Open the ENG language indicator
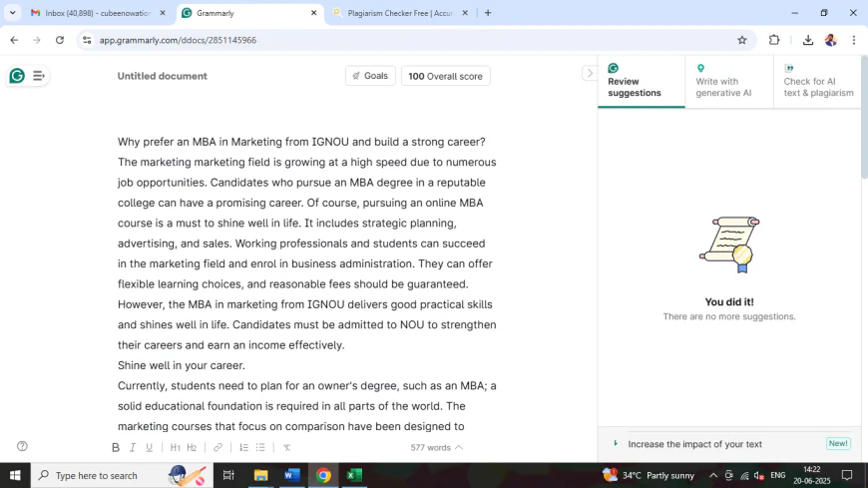This screenshot has width=868, height=488. pyautogui.click(x=778, y=475)
